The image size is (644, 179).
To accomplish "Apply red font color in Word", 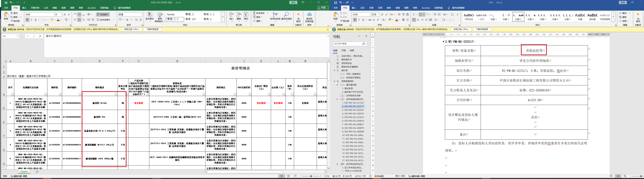I will point(396,20).
